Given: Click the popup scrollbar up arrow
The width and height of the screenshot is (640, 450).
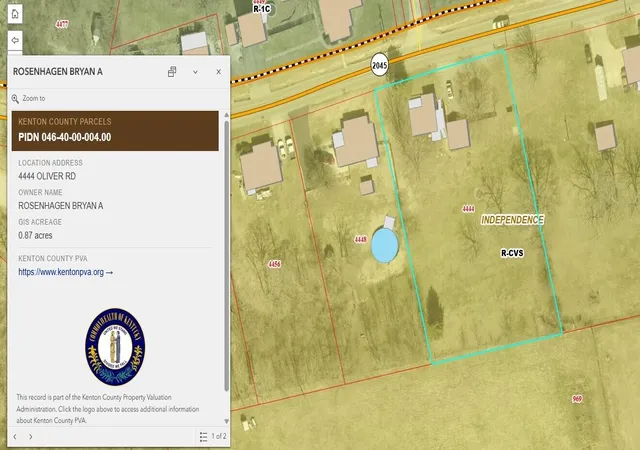Looking at the screenshot, I should tap(227, 116).
